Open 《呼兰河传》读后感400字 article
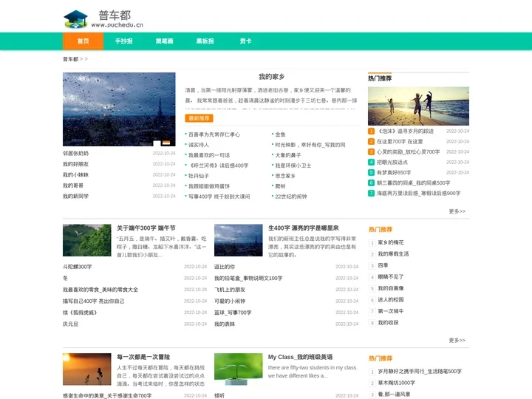The height and width of the screenshot is (399, 532). point(219,166)
